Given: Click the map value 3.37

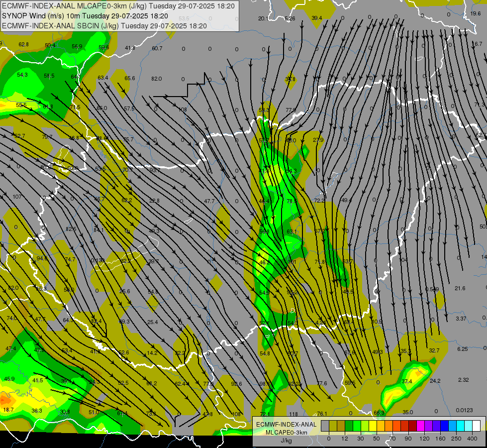Looking at the screenshot, I should click(x=461, y=319).
